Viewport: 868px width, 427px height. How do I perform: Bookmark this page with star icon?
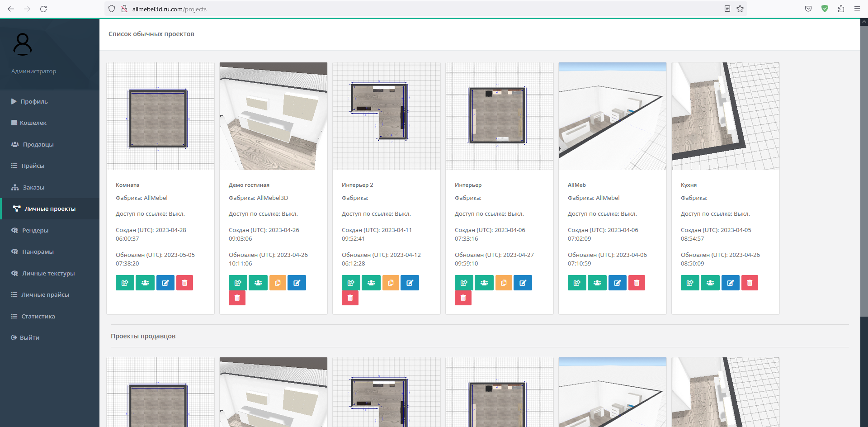pos(740,9)
